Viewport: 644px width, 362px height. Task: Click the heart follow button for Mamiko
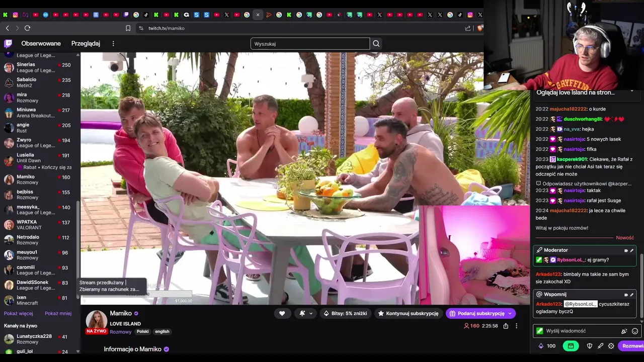click(282, 313)
